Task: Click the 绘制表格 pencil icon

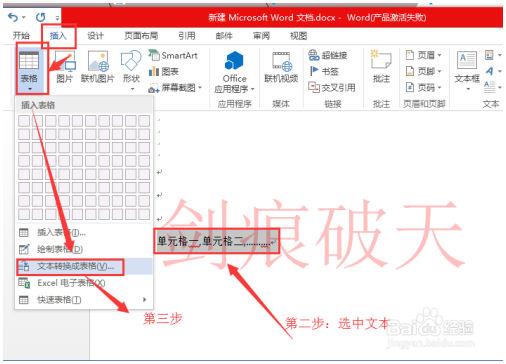Action: point(24,249)
